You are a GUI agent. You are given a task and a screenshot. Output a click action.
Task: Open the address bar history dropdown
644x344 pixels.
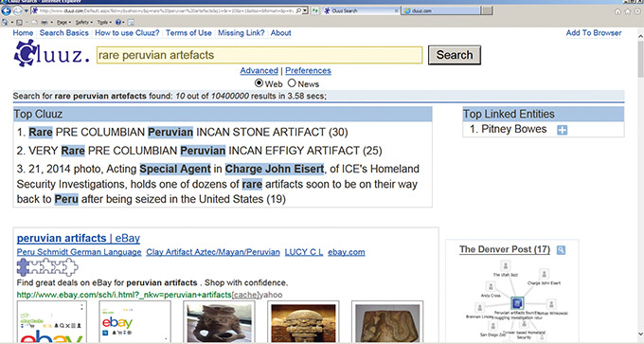305,11
